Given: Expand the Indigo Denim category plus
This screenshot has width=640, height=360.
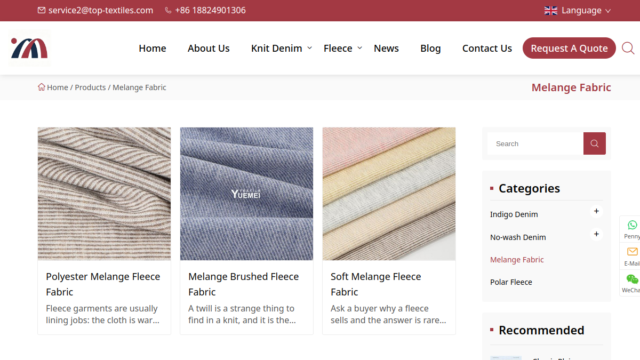Looking at the screenshot, I should point(596,211).
